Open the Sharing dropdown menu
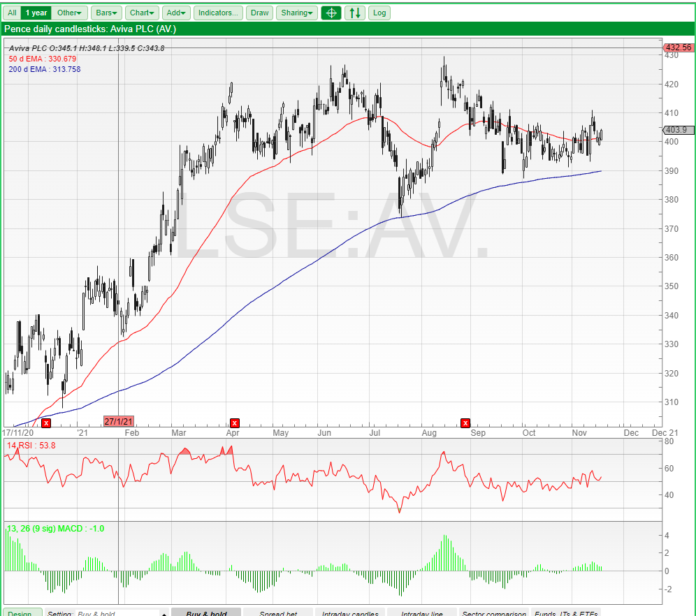 (297, 13)
